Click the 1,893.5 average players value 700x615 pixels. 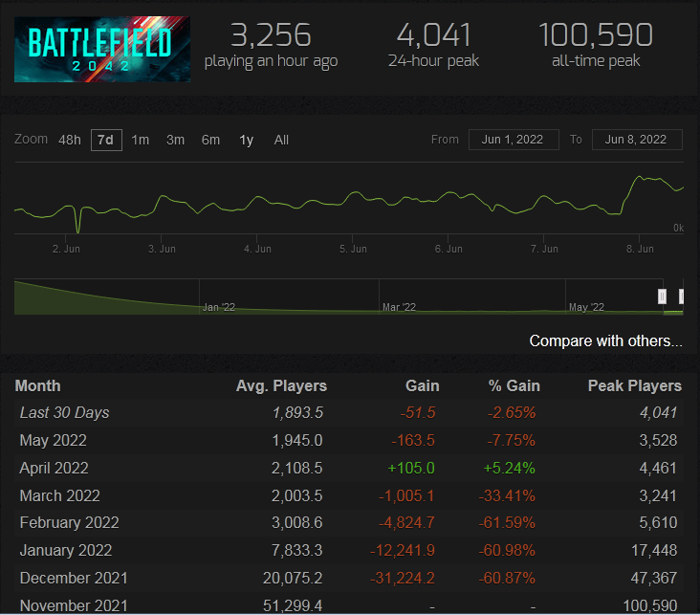click(297, 412)
